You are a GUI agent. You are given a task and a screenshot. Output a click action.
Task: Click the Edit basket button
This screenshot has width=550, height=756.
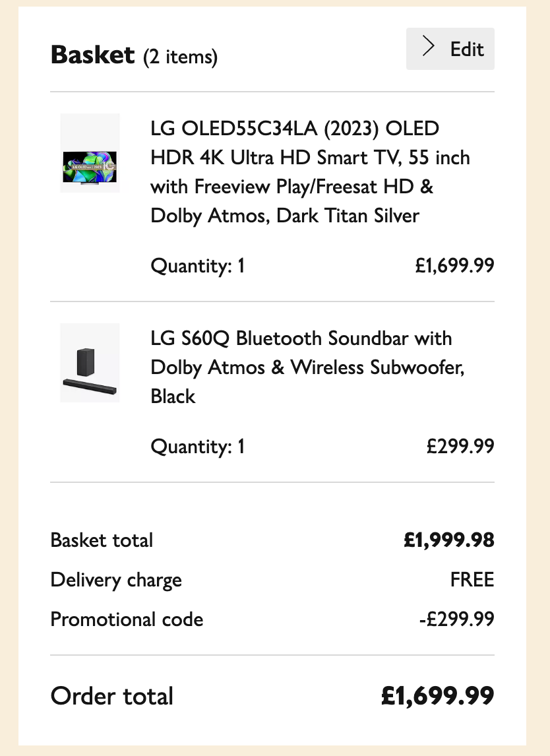450,49
